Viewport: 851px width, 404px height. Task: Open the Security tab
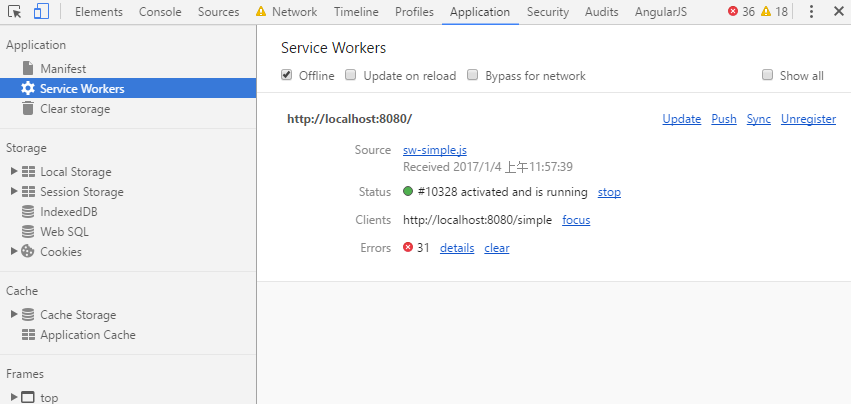tap(548, 12)
